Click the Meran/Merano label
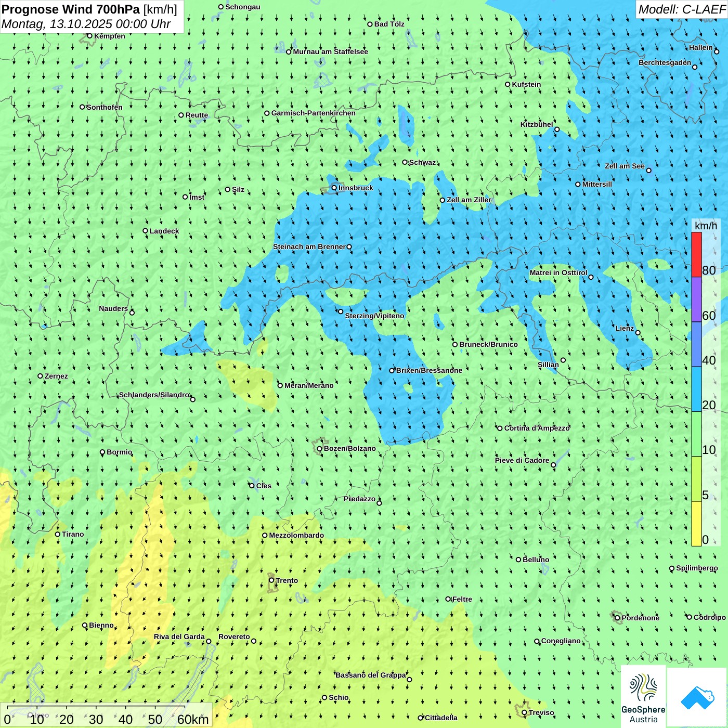This screenshot has height=728, width=728. tap(309, 385)
